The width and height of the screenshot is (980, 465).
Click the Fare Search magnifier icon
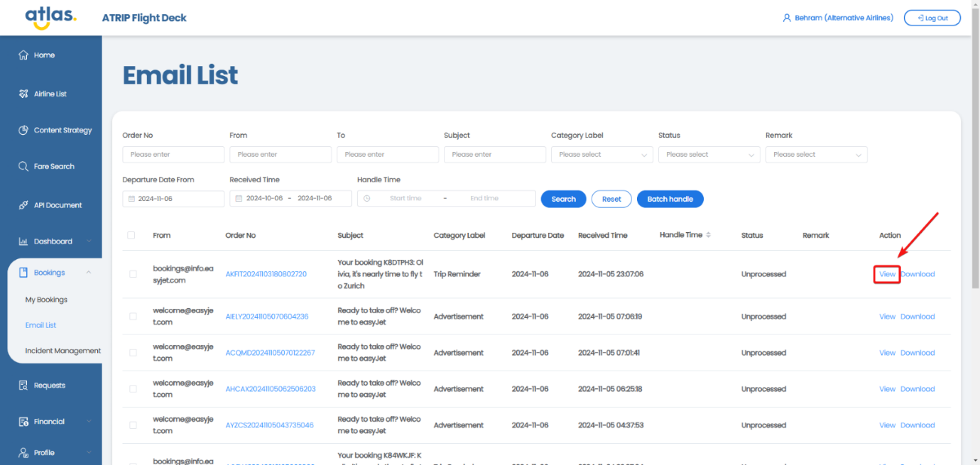pyautogui.click(x=23, y=167)
